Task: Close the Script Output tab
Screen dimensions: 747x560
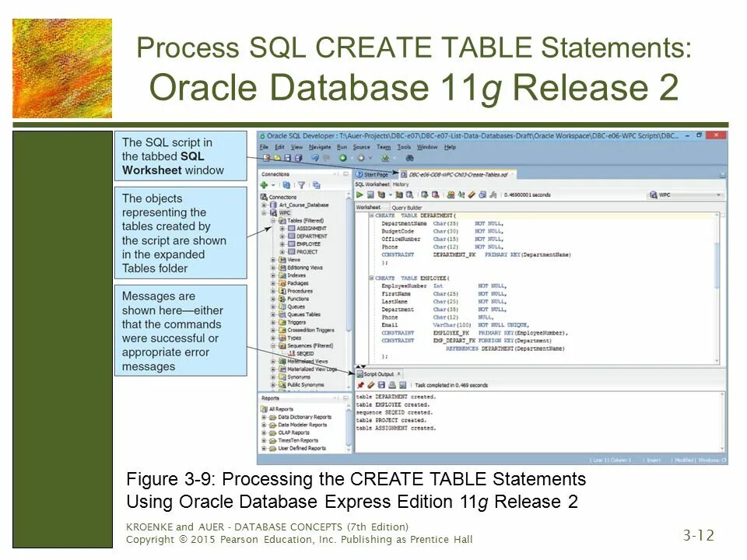Action: [398, 374]
